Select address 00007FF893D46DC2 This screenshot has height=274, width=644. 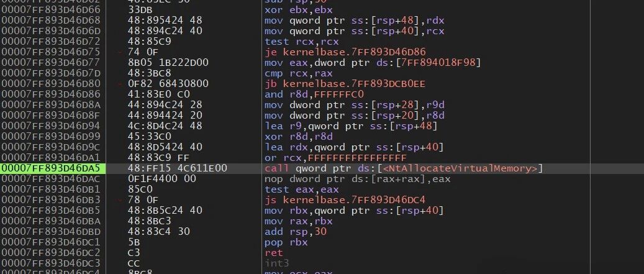pyautogui.click(x=51, y=253)
